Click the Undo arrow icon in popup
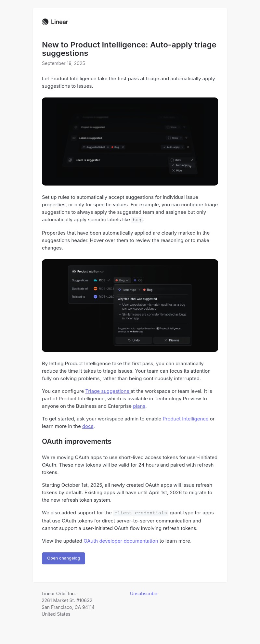The width and height of the screenshot is (260, 644). pos(129,340)
